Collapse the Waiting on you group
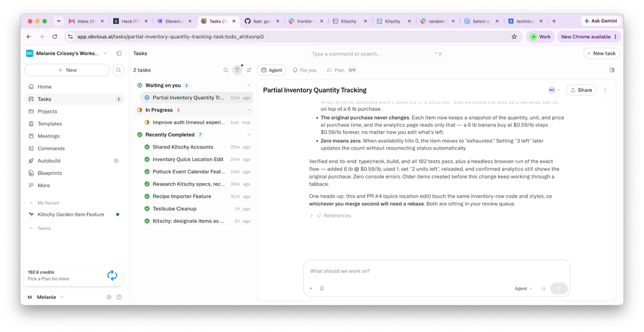 249,85
